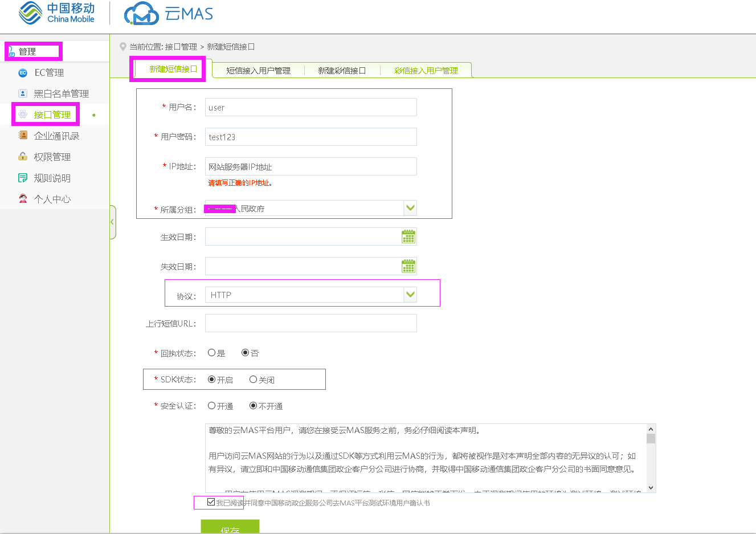Click the 上行短信URL input field
The height and width of the screenshot is (534, 756).
(x=310, y=323)
